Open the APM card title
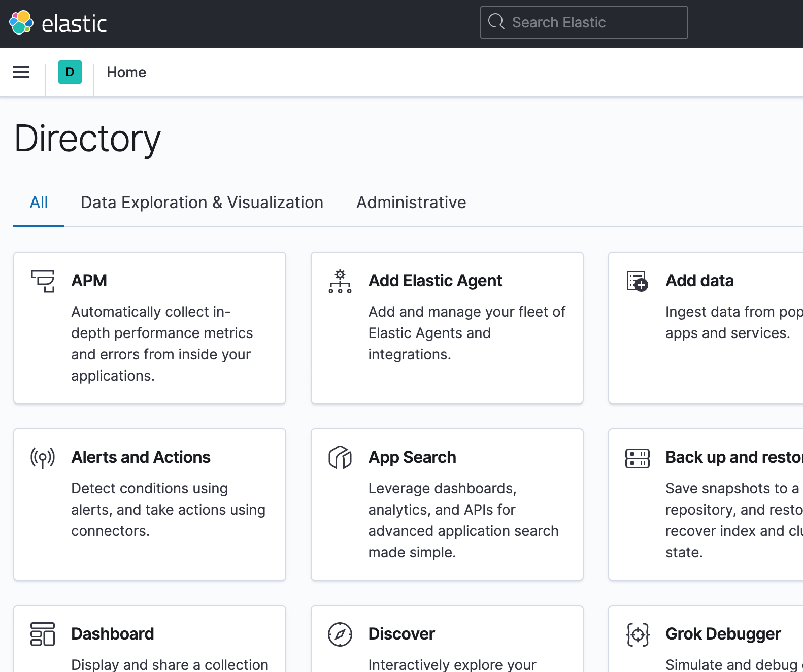The image size is (803, 672). [89, 281]
